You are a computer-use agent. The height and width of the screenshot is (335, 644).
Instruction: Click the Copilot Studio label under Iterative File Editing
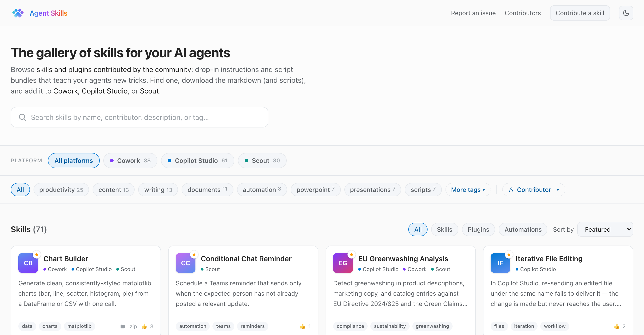[x=536, y=269]
